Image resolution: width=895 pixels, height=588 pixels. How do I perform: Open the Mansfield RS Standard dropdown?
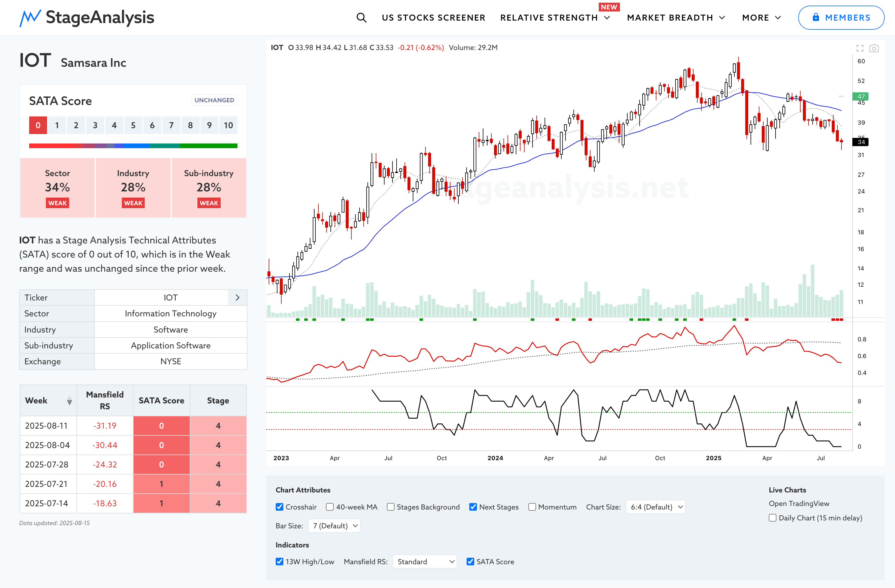tap(425, 561)
